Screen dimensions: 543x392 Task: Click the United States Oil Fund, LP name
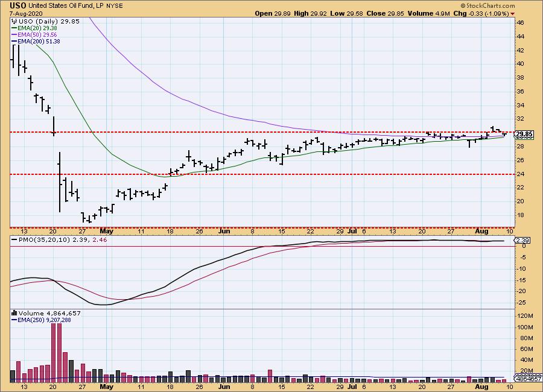coord(66,6)
